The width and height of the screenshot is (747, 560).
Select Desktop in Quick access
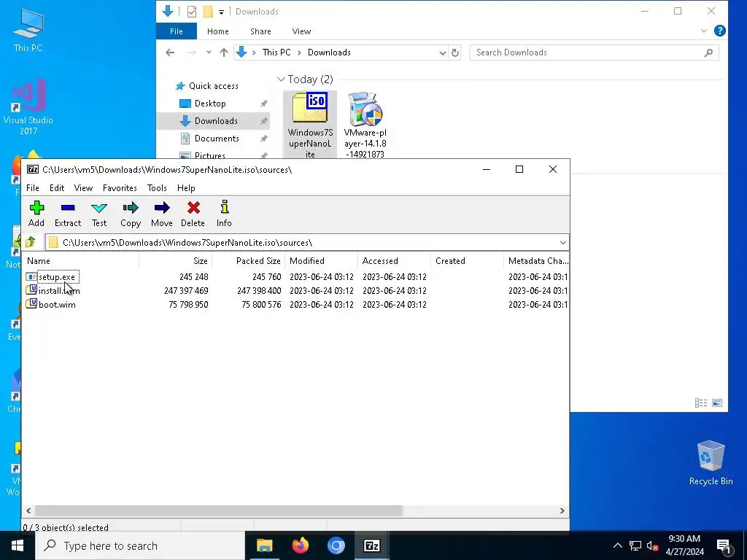click(210, 104)
